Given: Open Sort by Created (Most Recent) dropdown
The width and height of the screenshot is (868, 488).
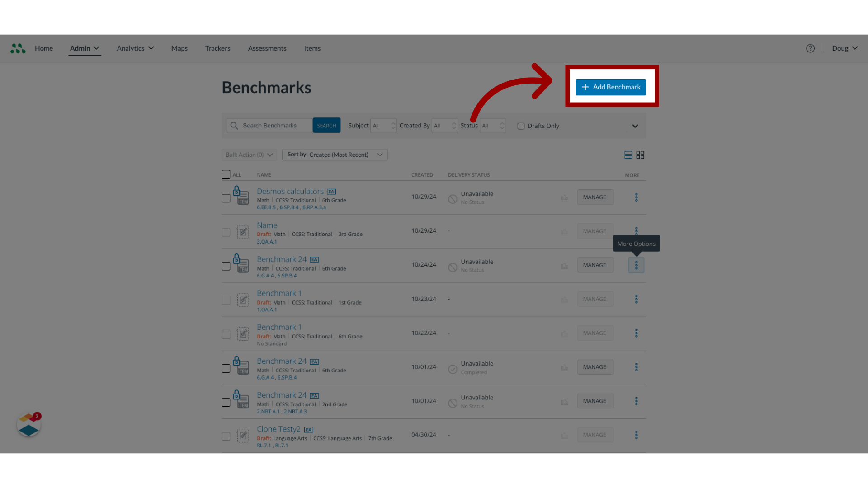Looking at the screenshot, I should [x=335, y=155].
